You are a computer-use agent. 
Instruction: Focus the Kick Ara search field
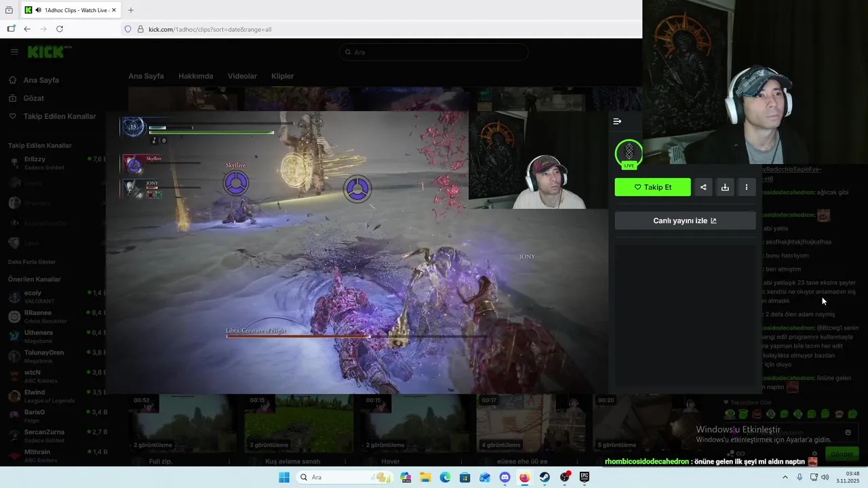(x=434, y=52)
